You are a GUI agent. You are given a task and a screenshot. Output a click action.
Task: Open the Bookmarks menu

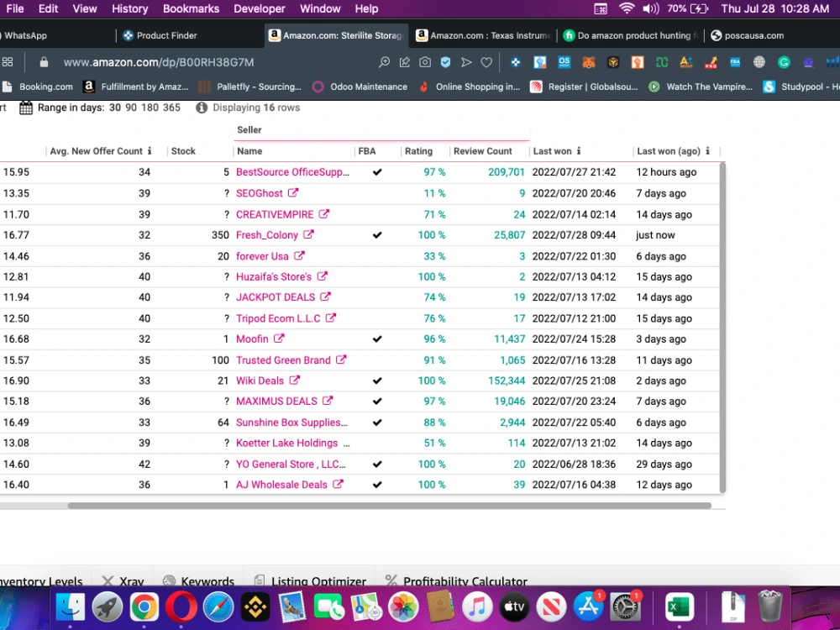192,8
